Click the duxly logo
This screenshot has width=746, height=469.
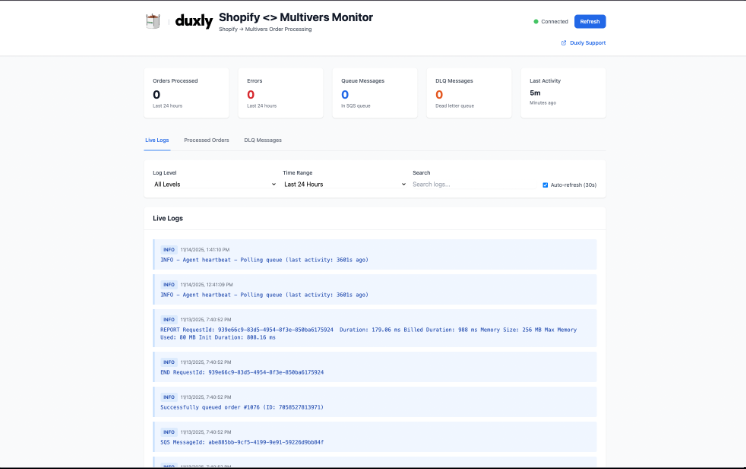pos(194,21)
